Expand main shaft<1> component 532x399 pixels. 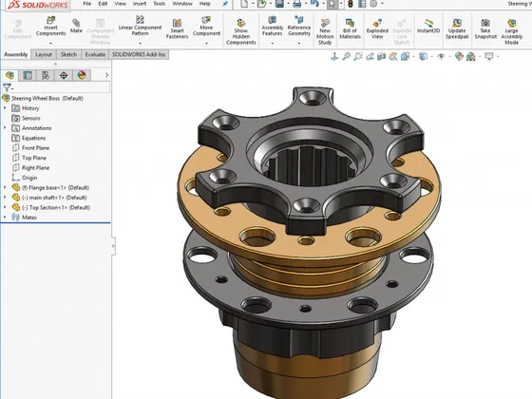point(5,198)
